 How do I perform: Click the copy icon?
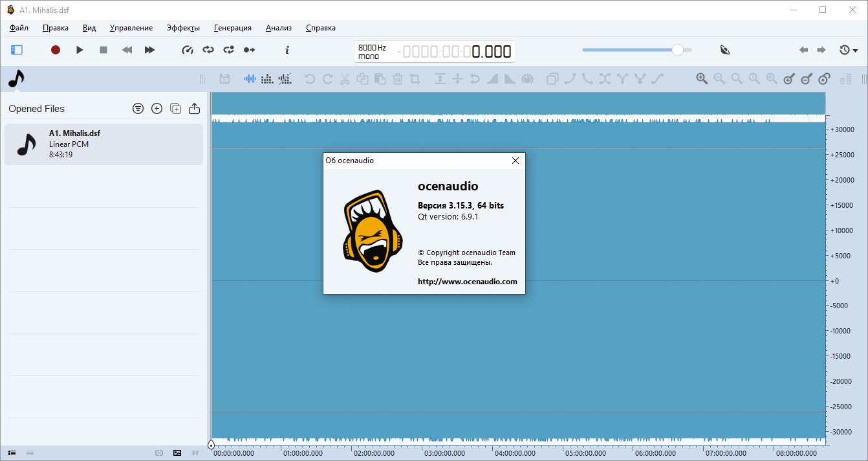362,79
